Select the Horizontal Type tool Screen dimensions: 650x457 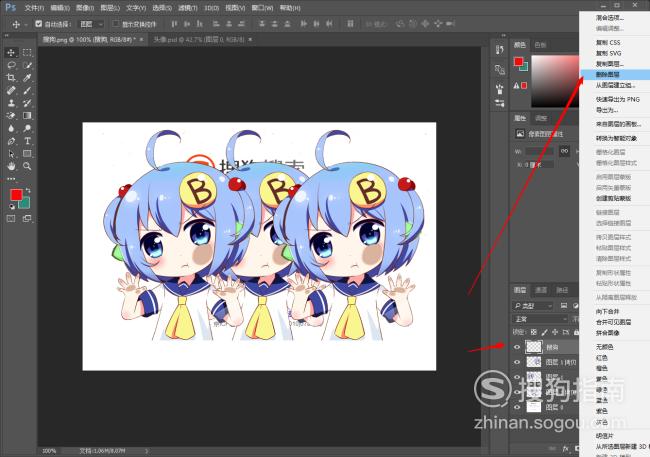click(27, 141)
